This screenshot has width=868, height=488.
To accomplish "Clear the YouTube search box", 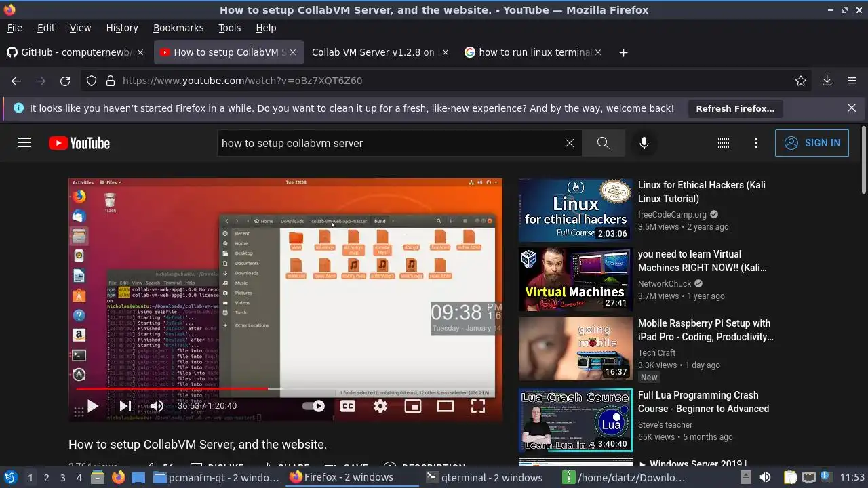I will (570, 143).
